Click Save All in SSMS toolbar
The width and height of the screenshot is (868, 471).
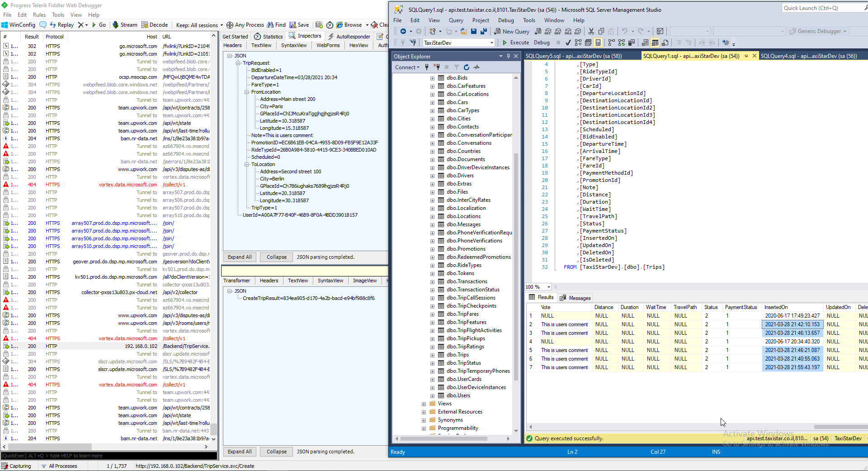click(x=484, y=31)
